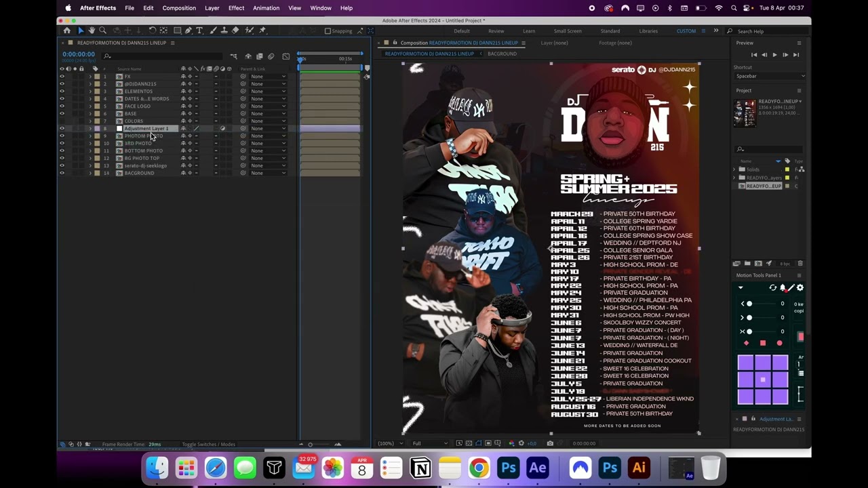
Task: Expand the BG PHOTO TOP layer arrow
Action: 90,158
